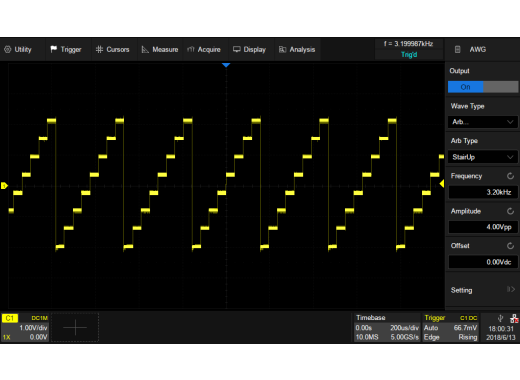Image resolution: width=520 pixels, height=380 pixels.
Task: Click the Measure ruler icon
Action: click(145, 49)
